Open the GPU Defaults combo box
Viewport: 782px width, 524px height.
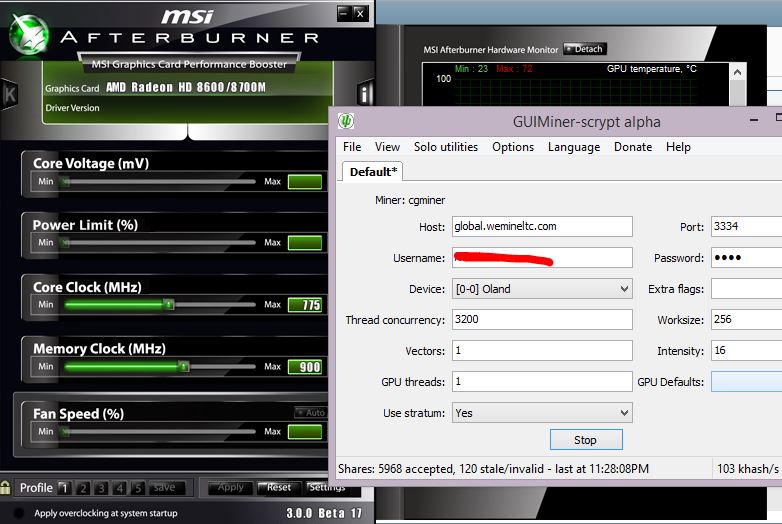click(x=747, y=382)
